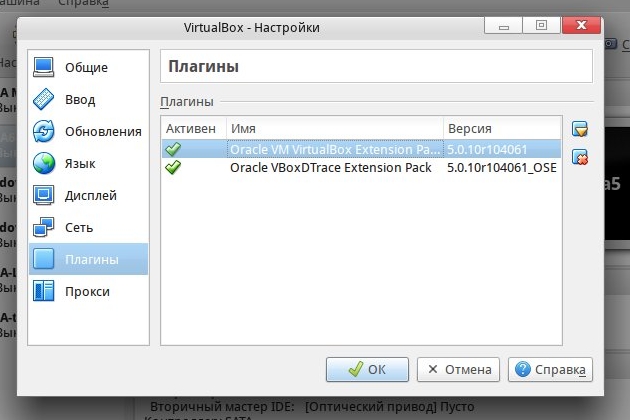Minimize the Настройки dialog
The width and height of the screenshot is (630, 420).
pyautogui.click(x=503, y=26)
